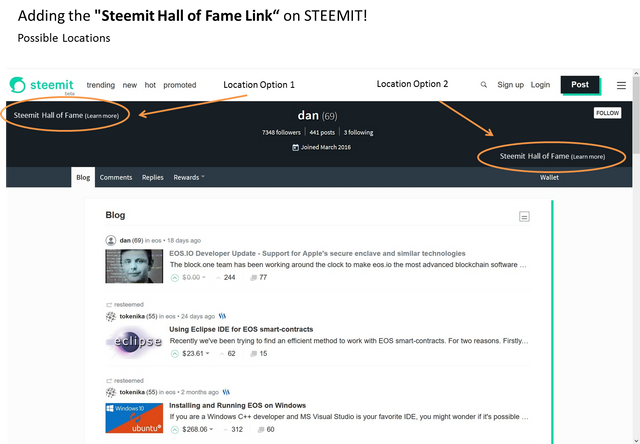
Task: Open the dan portrait thumbnail
Action: [134, 266]
